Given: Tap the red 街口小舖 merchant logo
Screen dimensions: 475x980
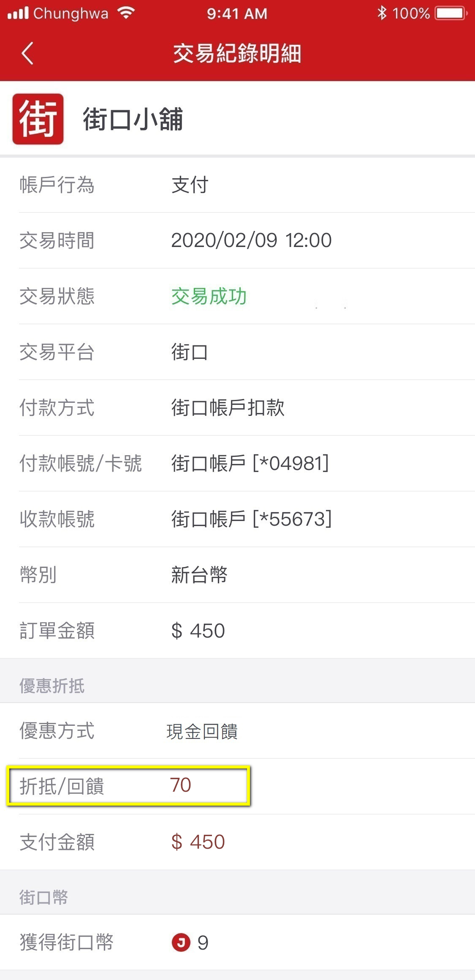Looking at the screenshot, I should pyautogui.click(x=38, y=119).
